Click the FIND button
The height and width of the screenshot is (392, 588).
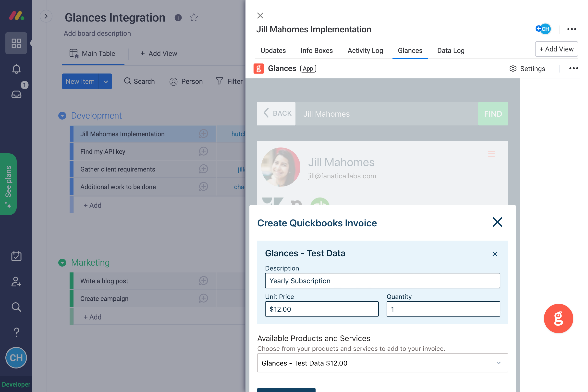(x=493, y=114)
